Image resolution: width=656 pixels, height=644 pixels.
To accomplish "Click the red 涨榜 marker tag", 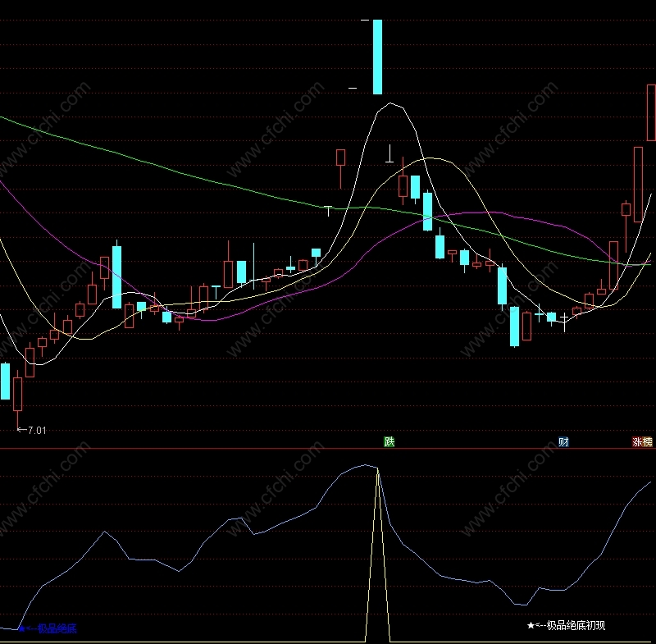I will pos(642,441).
